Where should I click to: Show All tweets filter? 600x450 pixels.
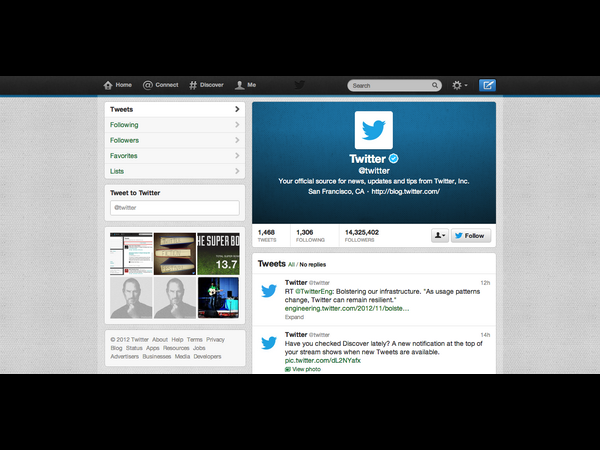point(291,265)
